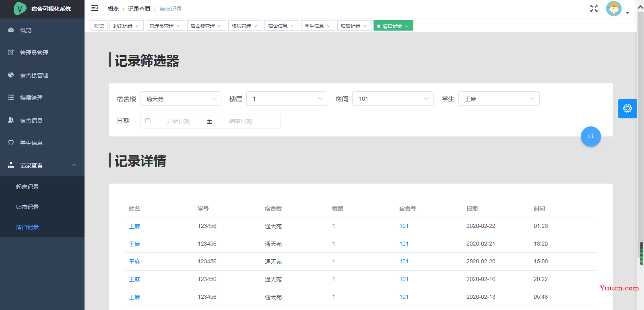Open the user avatar menu
Image resolution: width=644 pixels, height=310 pixels.
614,8
